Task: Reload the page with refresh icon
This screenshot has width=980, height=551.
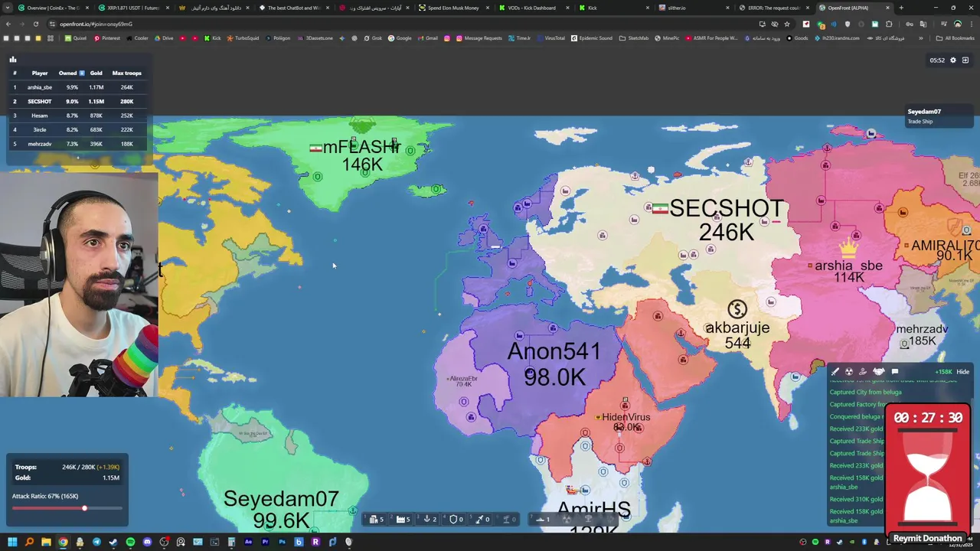Action: (35, 24)
